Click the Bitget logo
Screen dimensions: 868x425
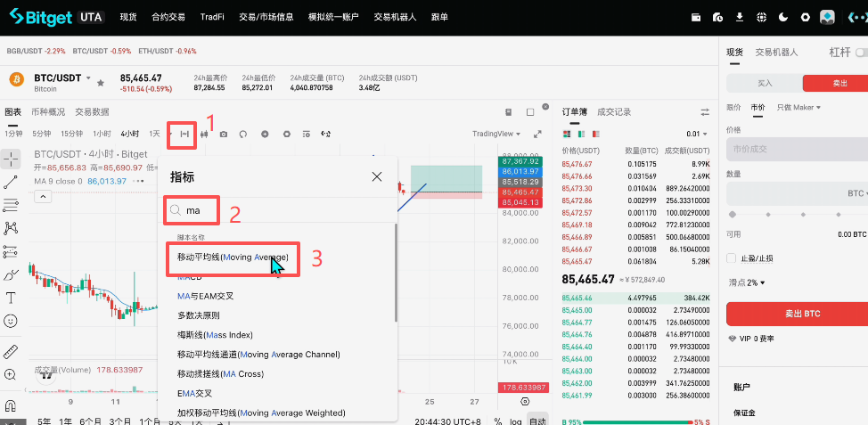(x=40, y=17)
